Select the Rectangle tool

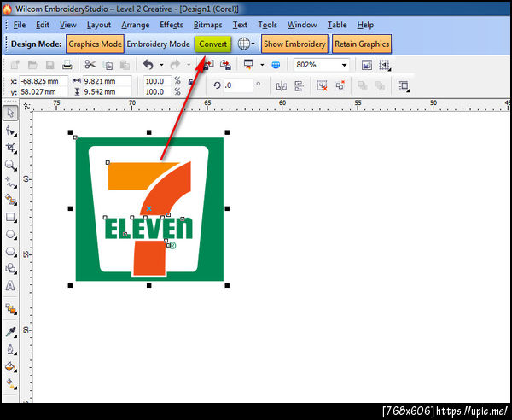point(10,217)
